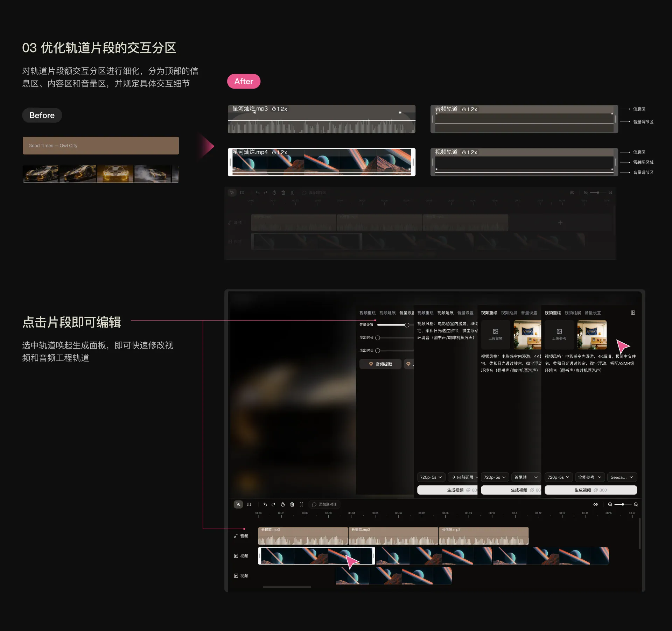Adjust the 音量设置 volume slider handle
Image resolution: width=672 pixels, height=631 pixels.
(x=407, y=325)
